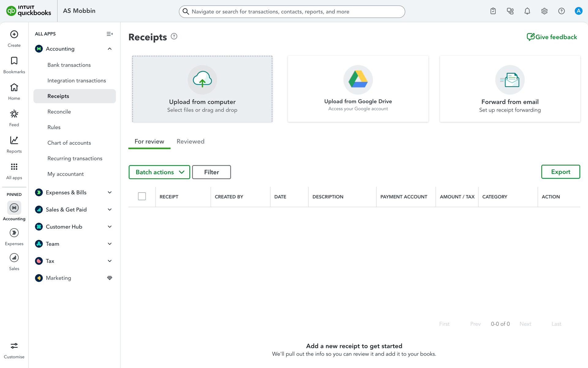
Task: Open the Feed icon
Action: [14, 114]
